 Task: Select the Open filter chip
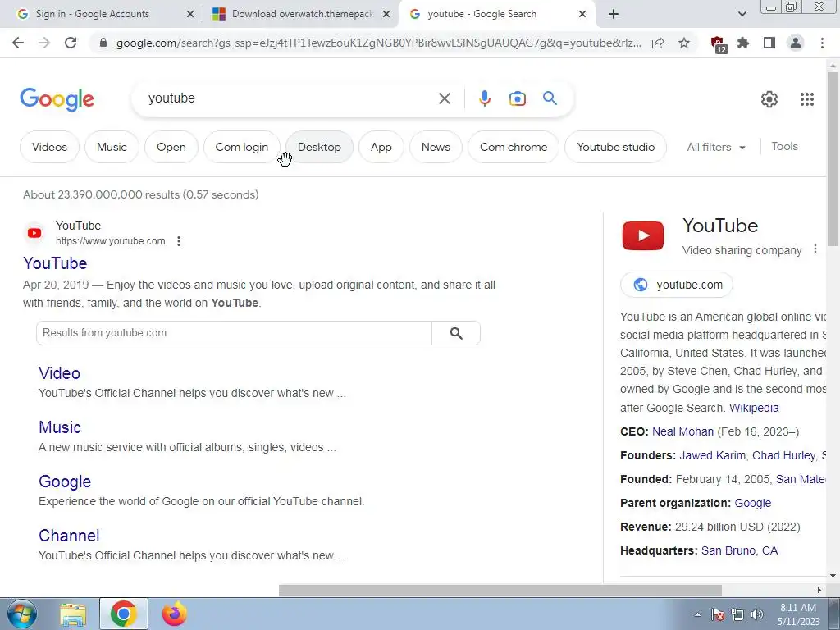pos(171,147)
